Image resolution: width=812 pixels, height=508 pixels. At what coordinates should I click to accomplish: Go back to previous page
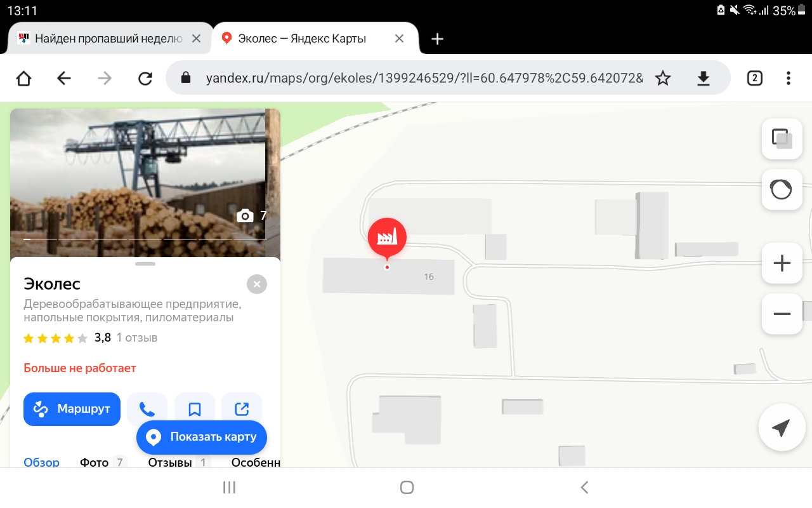tap(64, 78)
